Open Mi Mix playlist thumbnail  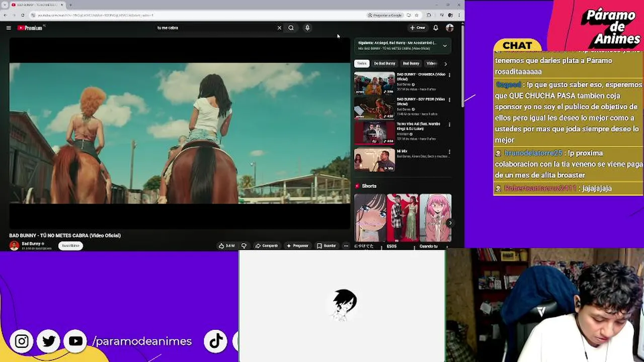point(374,160)
